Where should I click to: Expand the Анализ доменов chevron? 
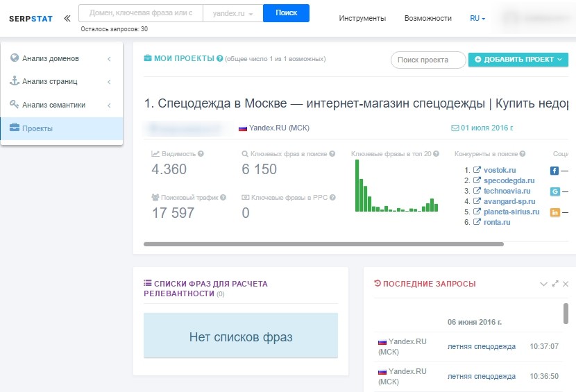(109, 59)
